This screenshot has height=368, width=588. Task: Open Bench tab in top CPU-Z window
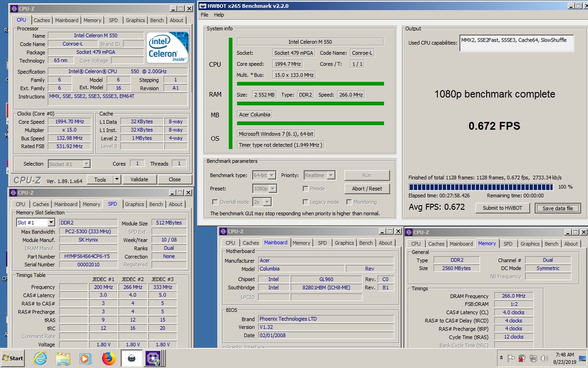[157, 20]
